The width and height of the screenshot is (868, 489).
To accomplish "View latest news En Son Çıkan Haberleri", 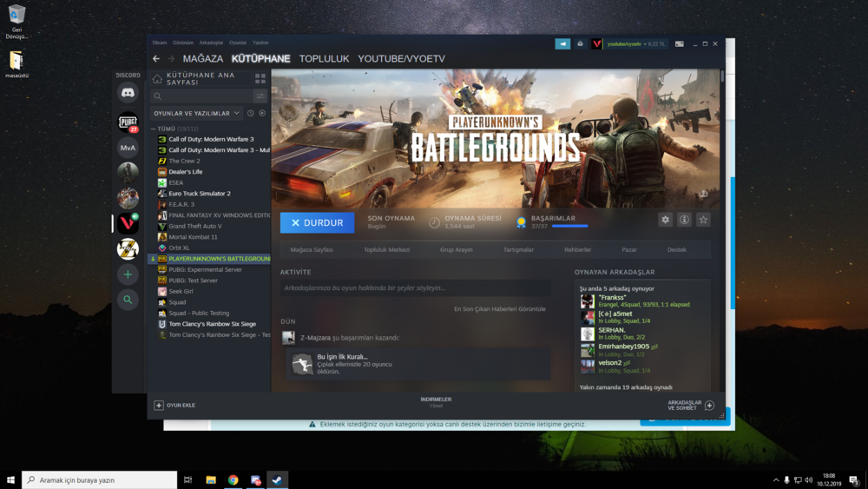I will [x=500, y=309].
